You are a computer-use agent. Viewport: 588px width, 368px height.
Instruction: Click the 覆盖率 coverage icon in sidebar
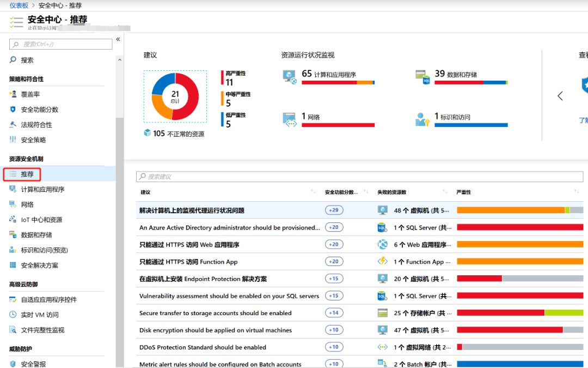[13, 94]
